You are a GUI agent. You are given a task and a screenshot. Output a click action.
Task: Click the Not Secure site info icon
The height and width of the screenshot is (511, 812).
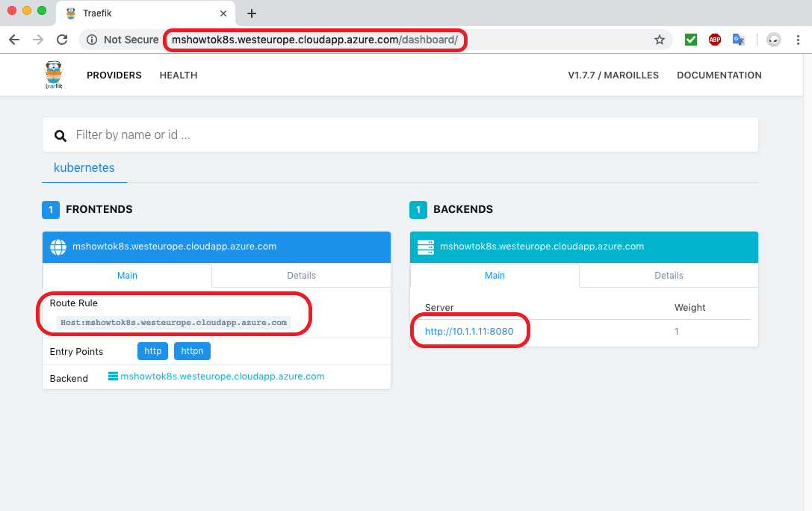92,40
